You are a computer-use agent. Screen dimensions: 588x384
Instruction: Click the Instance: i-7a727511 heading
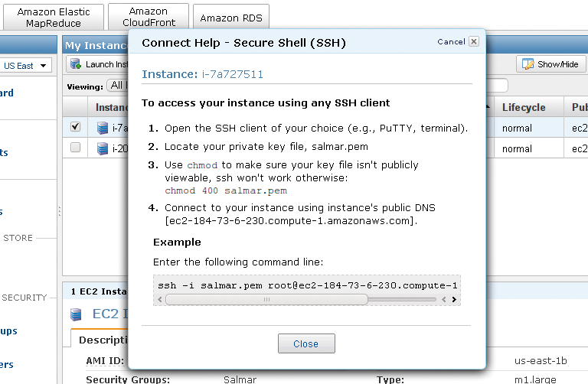[x=202, y=74]
